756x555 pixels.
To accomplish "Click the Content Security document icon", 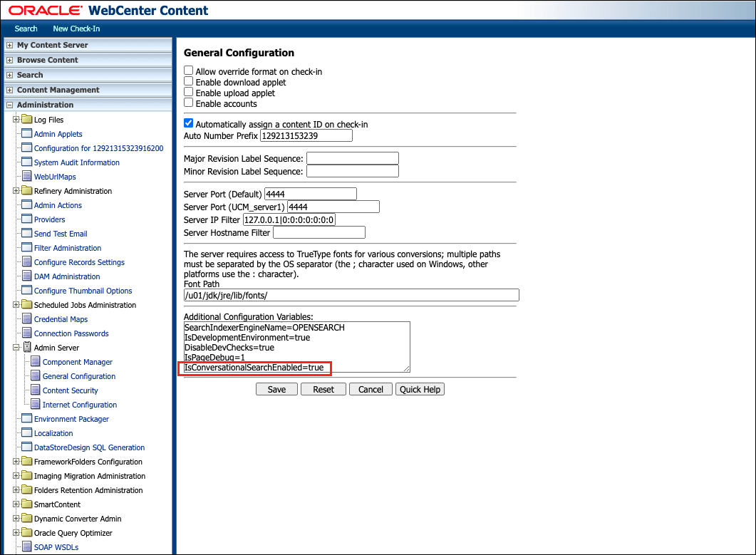I will click(36, 390).
